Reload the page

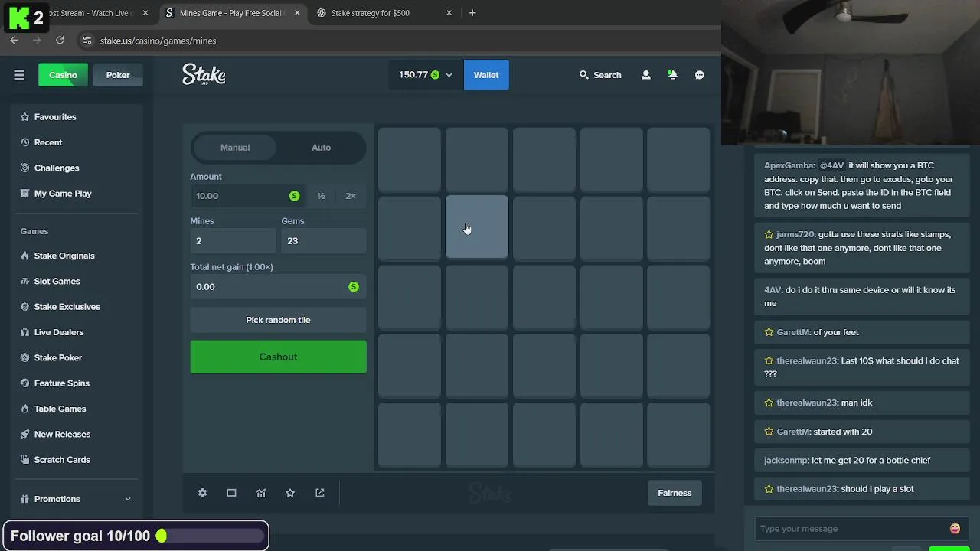click(x=60, y=40)
